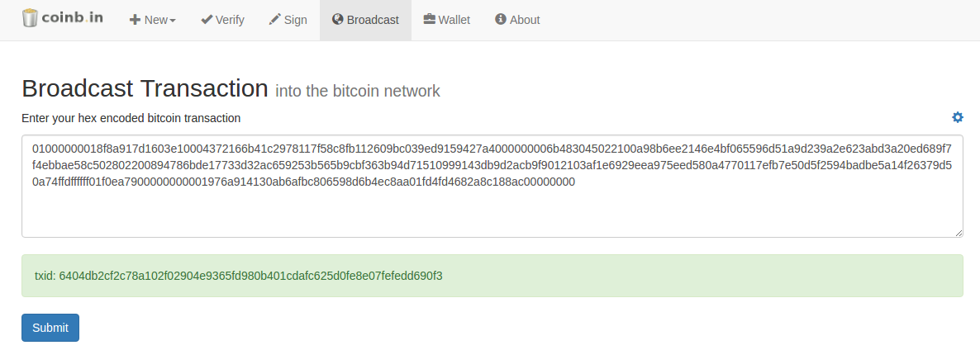Focus the hex encoded transaction text area
This screenshot has height=350, width=980.
[492, 186]
